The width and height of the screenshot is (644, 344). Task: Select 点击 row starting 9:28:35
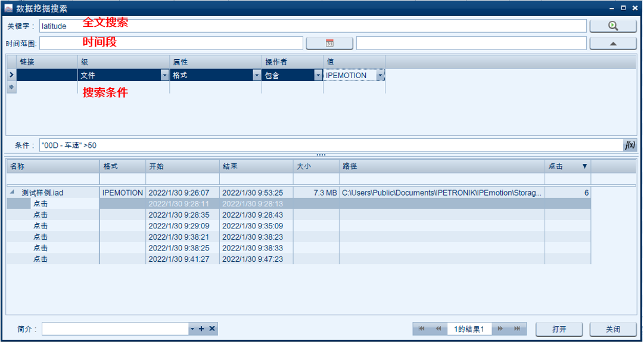298,215
